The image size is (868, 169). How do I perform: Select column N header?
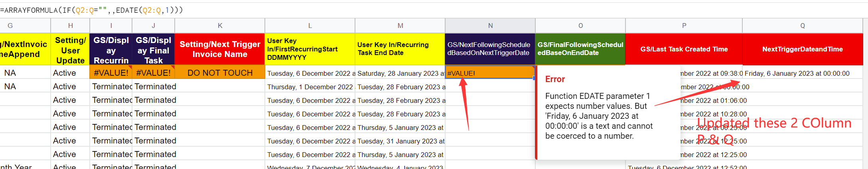click(x=490, y=26)
